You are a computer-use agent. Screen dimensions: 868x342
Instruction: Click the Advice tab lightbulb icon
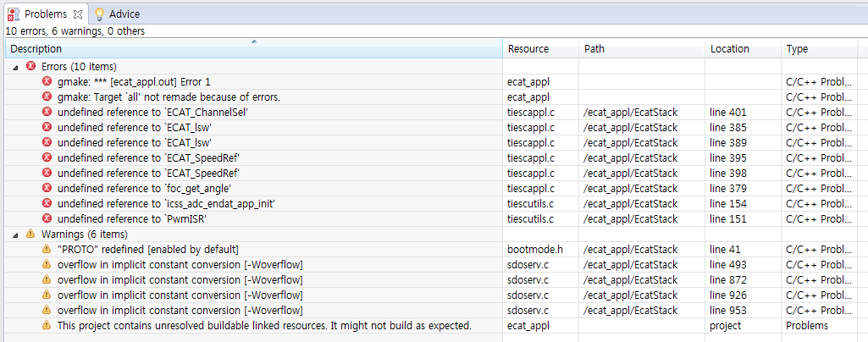[x=99, y=14]
